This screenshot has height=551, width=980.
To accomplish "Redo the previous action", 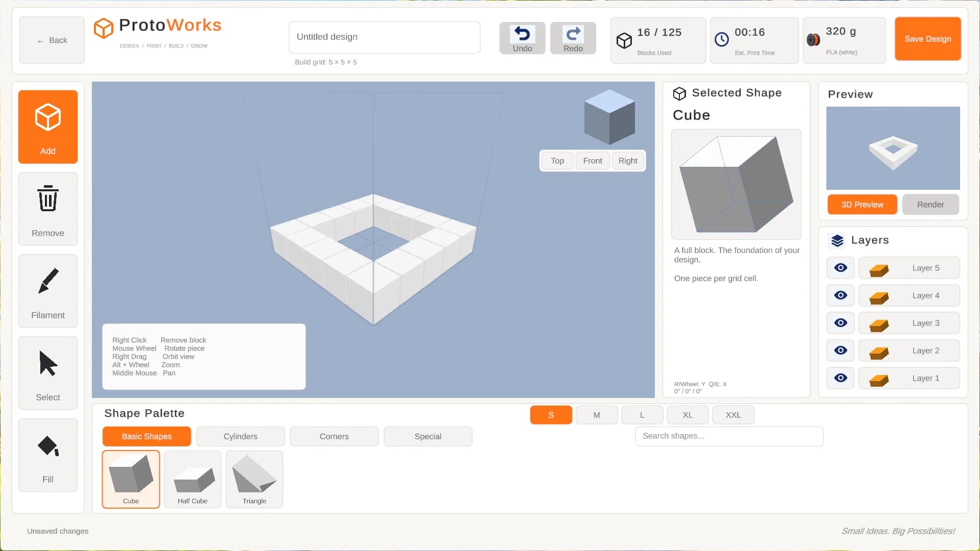I will [573, 38].
